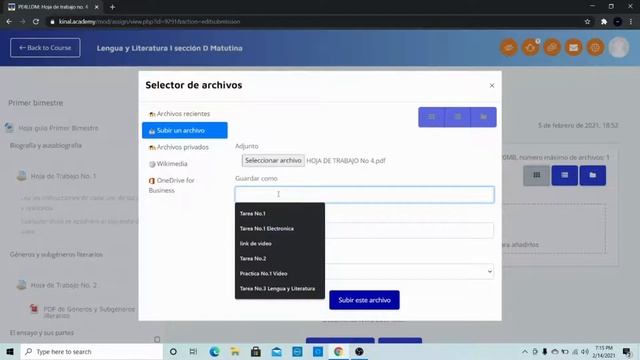This screenshot has width=640, height=360.
Task: Click browser back arrow
Action: [x=9, y=22]
